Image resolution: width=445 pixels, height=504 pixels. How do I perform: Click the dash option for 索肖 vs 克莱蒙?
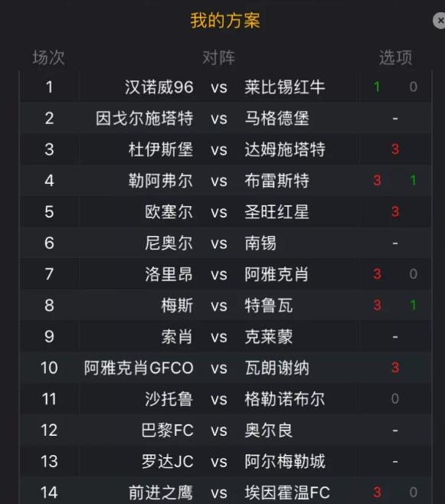coord(395,336)
